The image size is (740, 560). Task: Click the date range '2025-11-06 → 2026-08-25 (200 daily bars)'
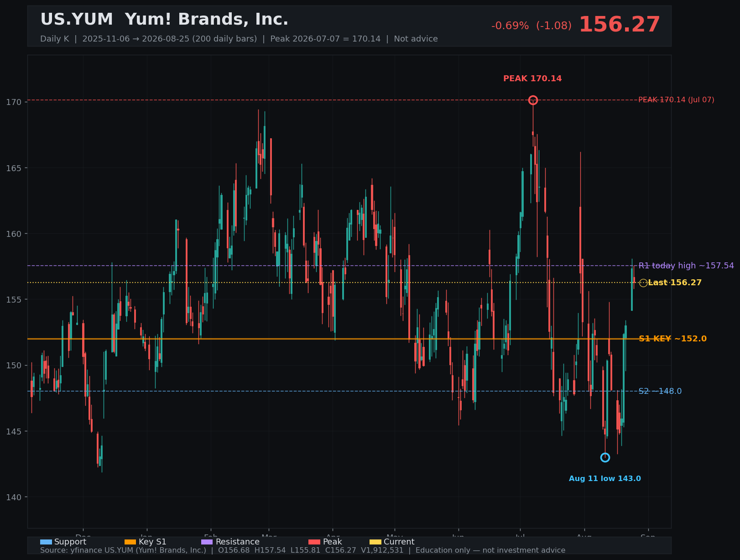pos(170,39)
